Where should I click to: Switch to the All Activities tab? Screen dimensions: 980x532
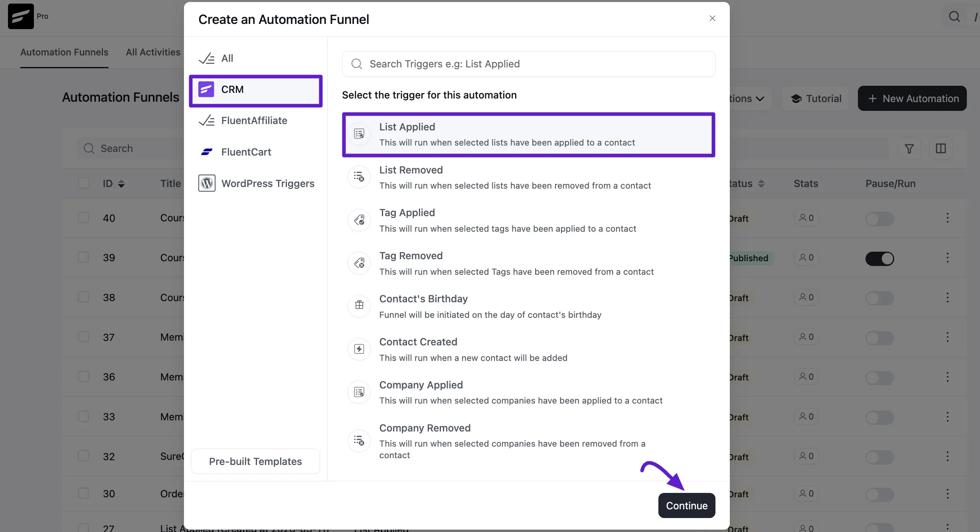click(x=153, y=52)
